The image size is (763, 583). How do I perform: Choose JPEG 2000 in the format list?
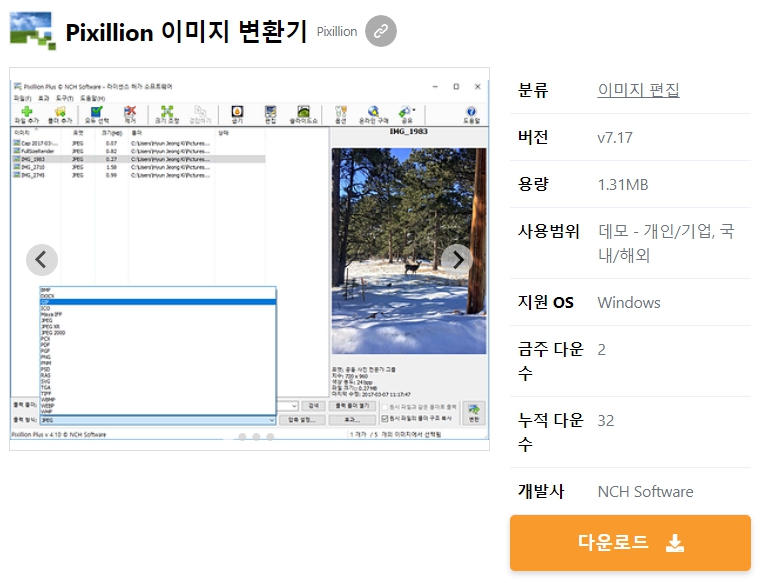pyautogui.click(x=53, y=333)
